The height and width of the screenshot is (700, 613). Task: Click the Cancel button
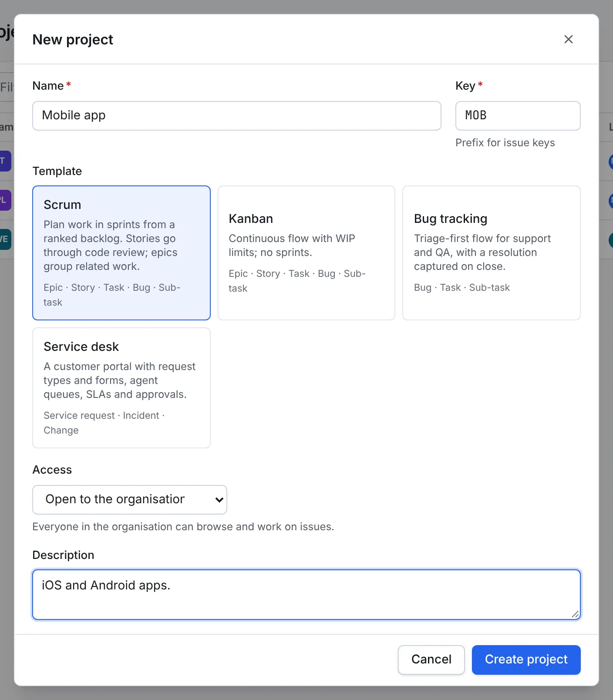click(431, 660)
